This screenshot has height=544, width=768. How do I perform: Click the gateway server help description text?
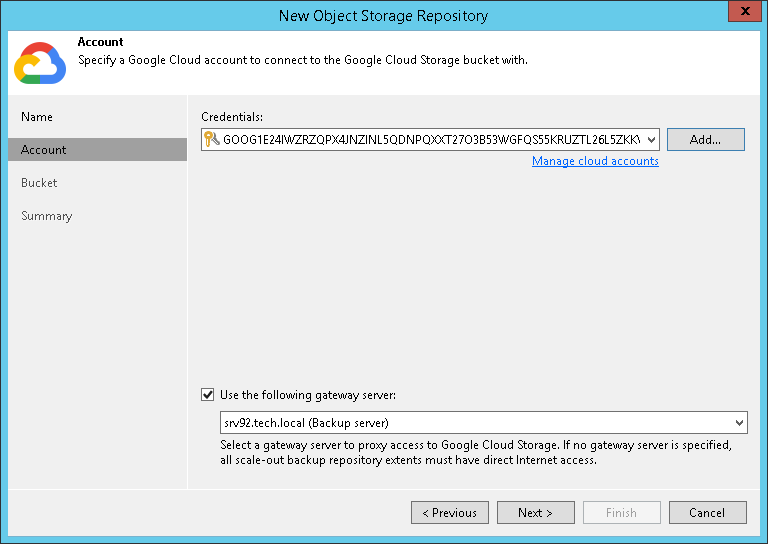click(482, 452)
